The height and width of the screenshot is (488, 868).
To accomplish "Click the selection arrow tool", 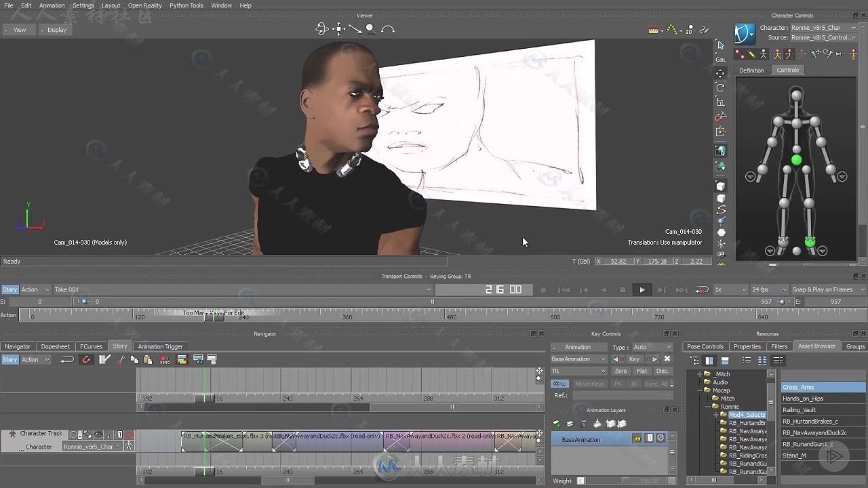I will coord(720,45).
